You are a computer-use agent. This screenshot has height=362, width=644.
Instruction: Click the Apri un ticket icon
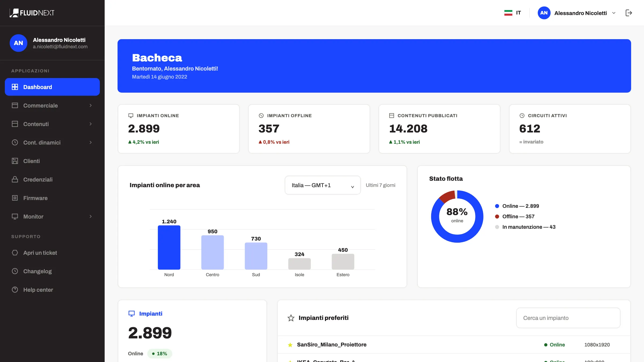coord(15,253)
